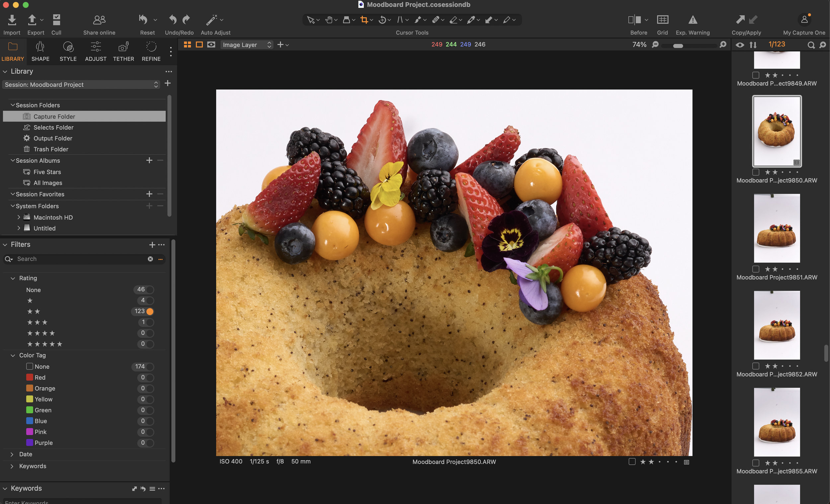Expand the Date filter section
The image size is (830, 504).
[12, 454]
